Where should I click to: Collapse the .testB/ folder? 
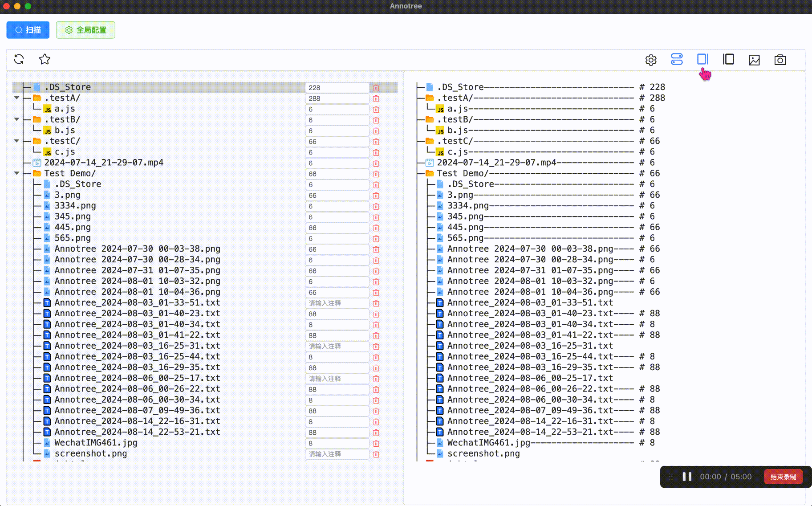pos(17,119)
